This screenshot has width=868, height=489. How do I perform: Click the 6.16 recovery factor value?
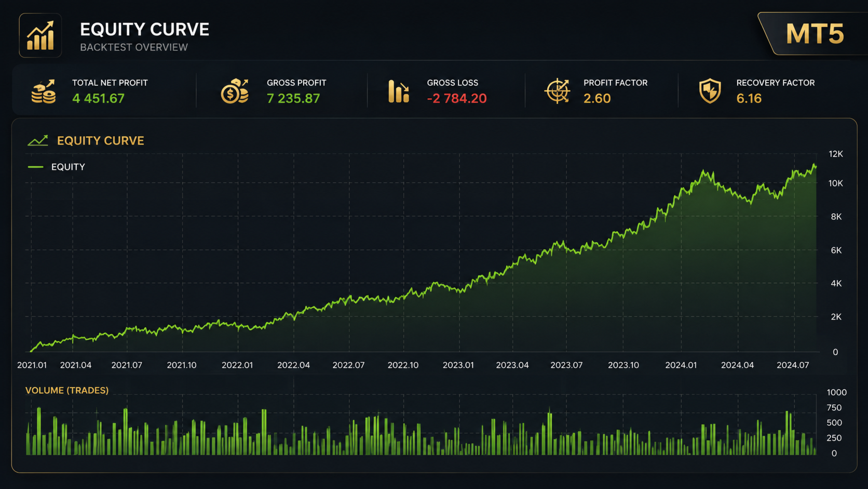point(749,98)
